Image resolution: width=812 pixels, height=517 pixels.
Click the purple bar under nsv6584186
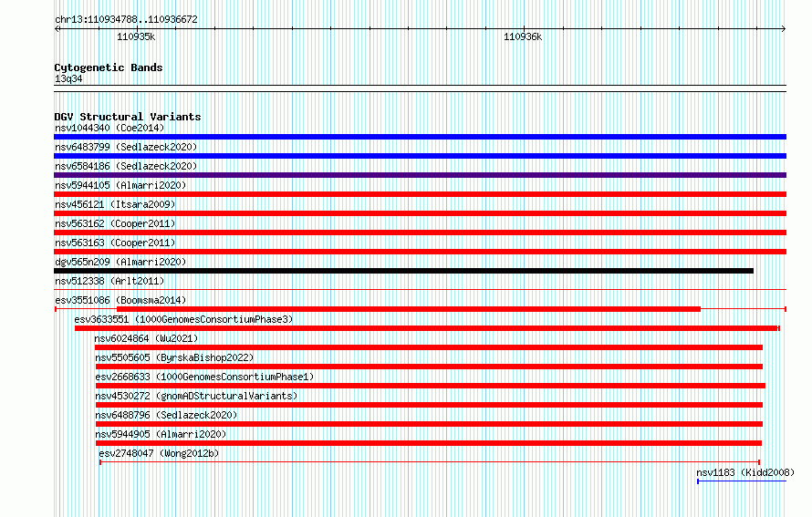[x=420, y=175]
